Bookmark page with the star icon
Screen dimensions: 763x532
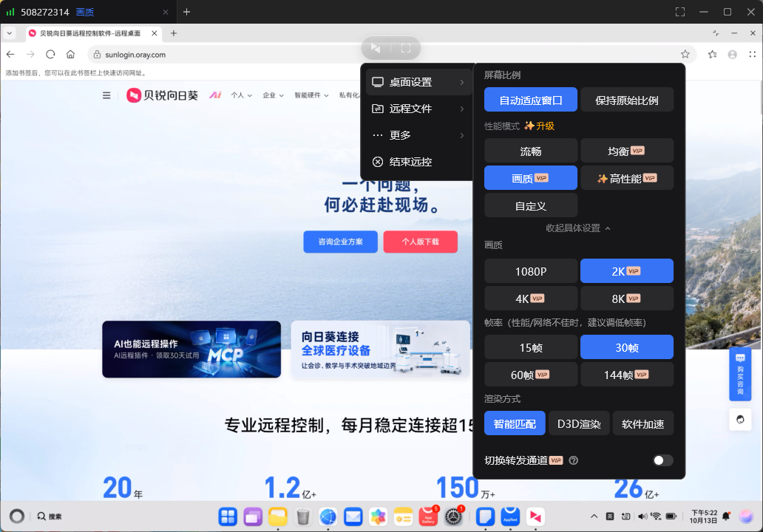[x=685, y=55]
